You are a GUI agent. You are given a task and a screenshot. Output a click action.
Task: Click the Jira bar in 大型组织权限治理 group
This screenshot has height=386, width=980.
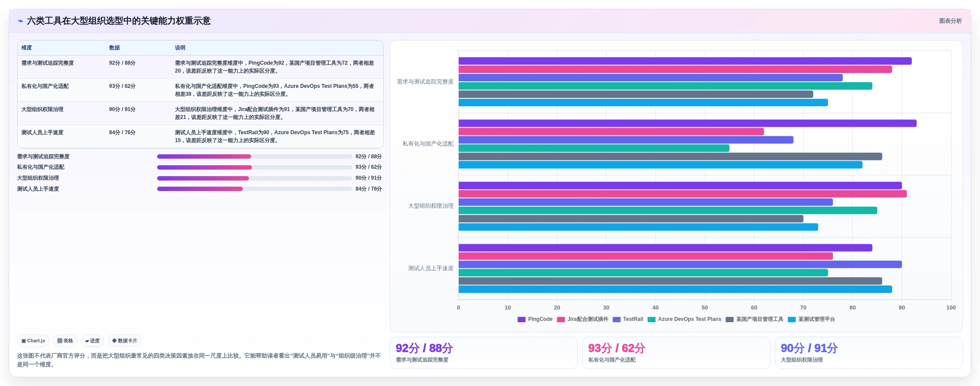[x=682, y=194]
